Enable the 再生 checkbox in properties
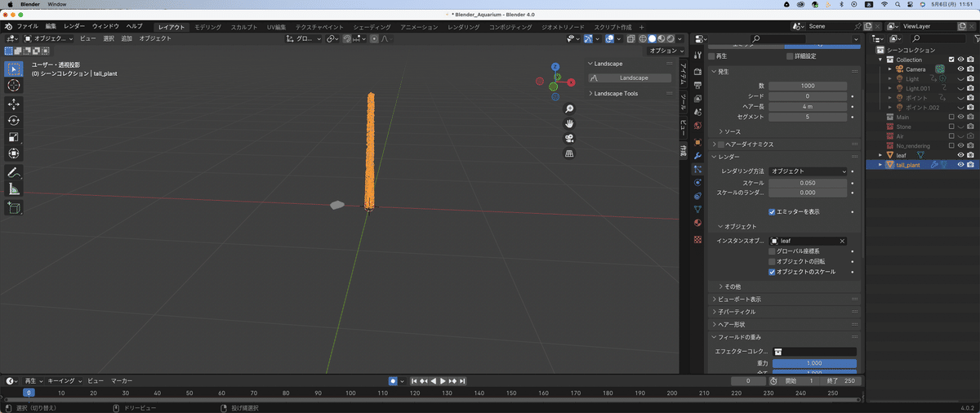980x413 pixels. point(712,56)
